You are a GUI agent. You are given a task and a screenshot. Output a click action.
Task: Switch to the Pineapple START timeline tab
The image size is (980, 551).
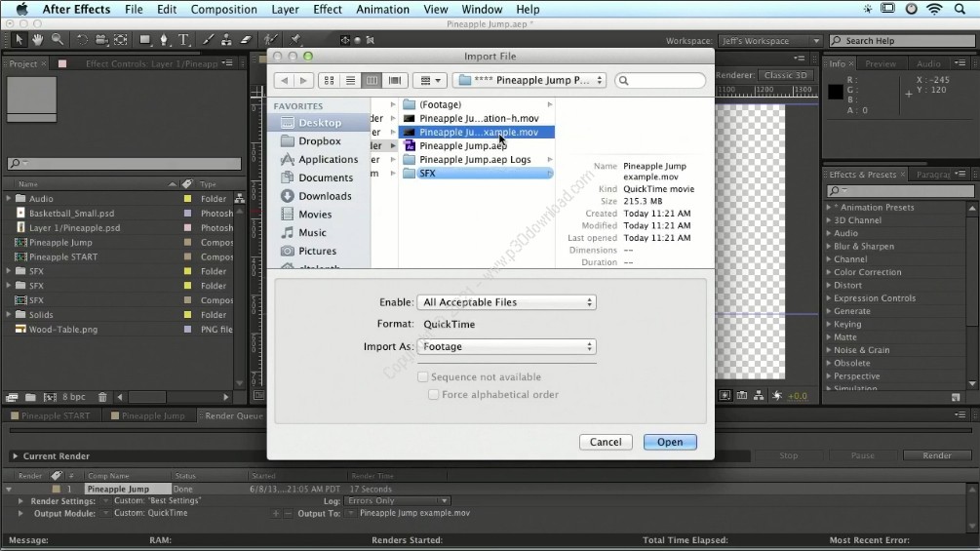55,415
